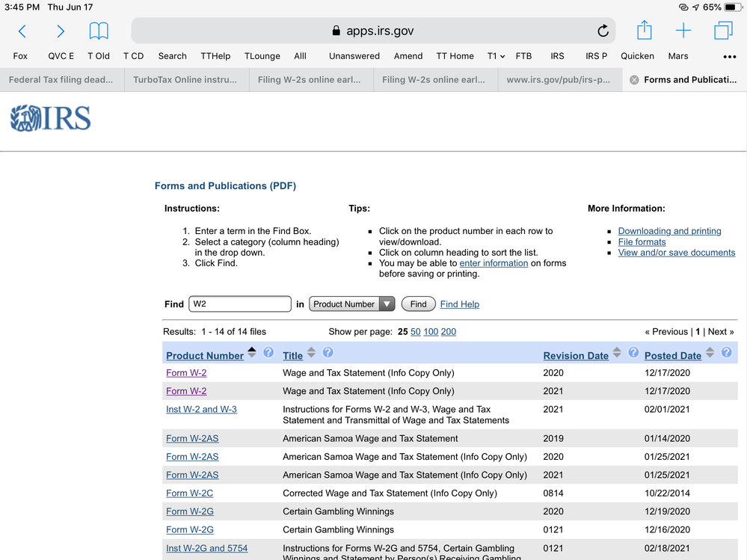Switch to second Filing W-2s online tab
This screenshot has height=560, width=747.
(435, 79)
